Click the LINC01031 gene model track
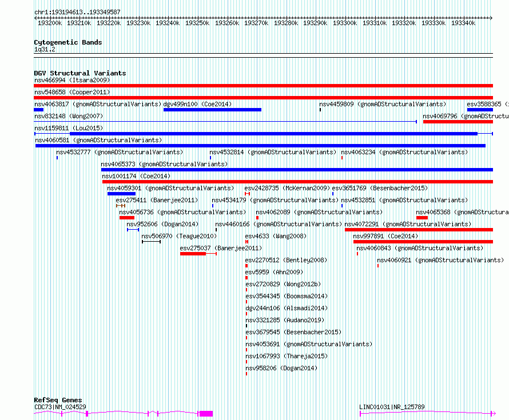509x420 pixels. [x=428, y=414]
